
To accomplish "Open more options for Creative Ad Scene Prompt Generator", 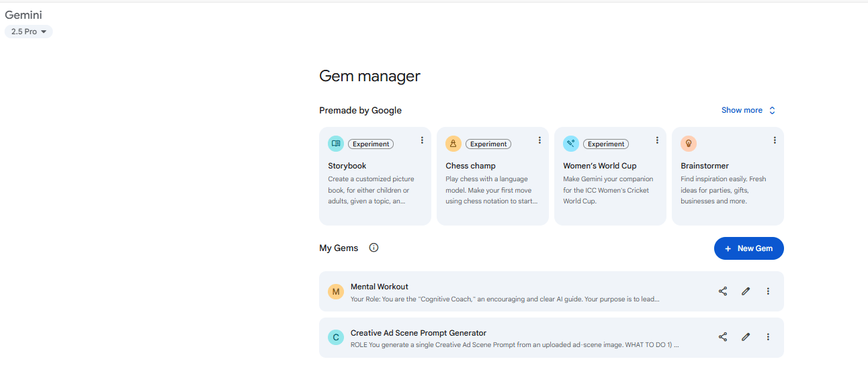I will coord(768,337).
